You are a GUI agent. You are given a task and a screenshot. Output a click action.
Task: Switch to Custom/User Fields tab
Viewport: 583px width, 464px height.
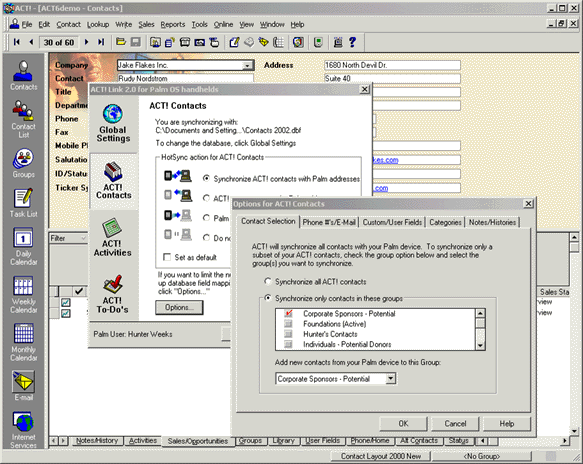click(392, 222)
